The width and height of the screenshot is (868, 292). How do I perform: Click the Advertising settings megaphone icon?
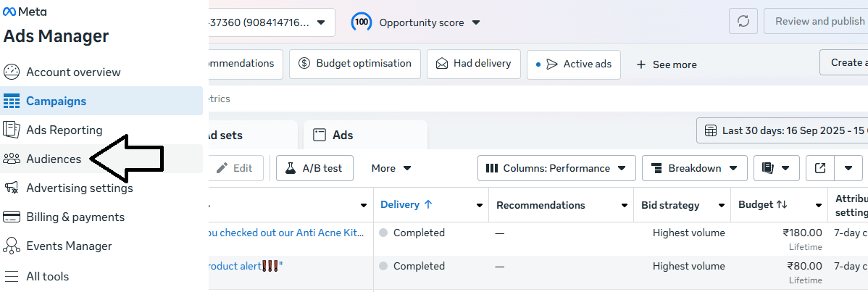tap(12, 188)
